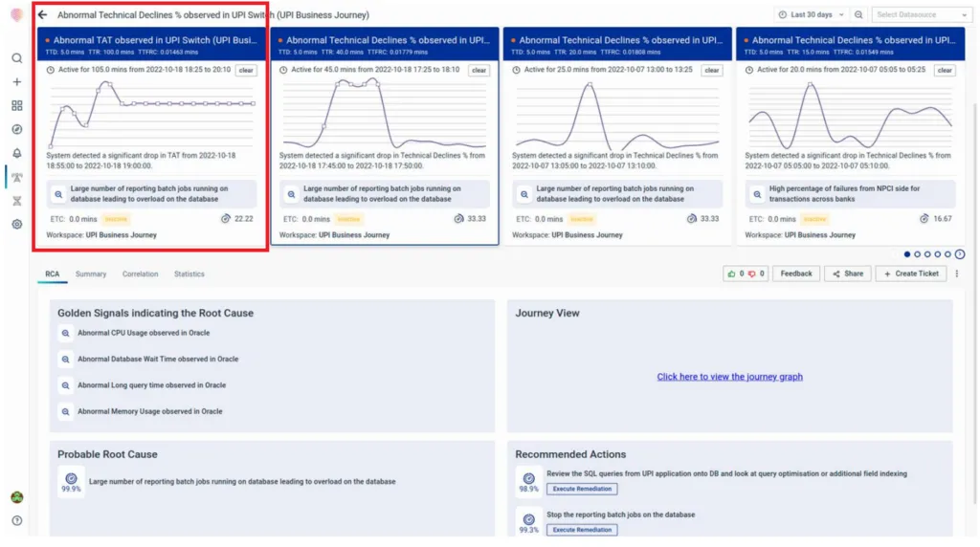Click the 99.9% confidence icon under Probable Root Cause

pos(71,478)
